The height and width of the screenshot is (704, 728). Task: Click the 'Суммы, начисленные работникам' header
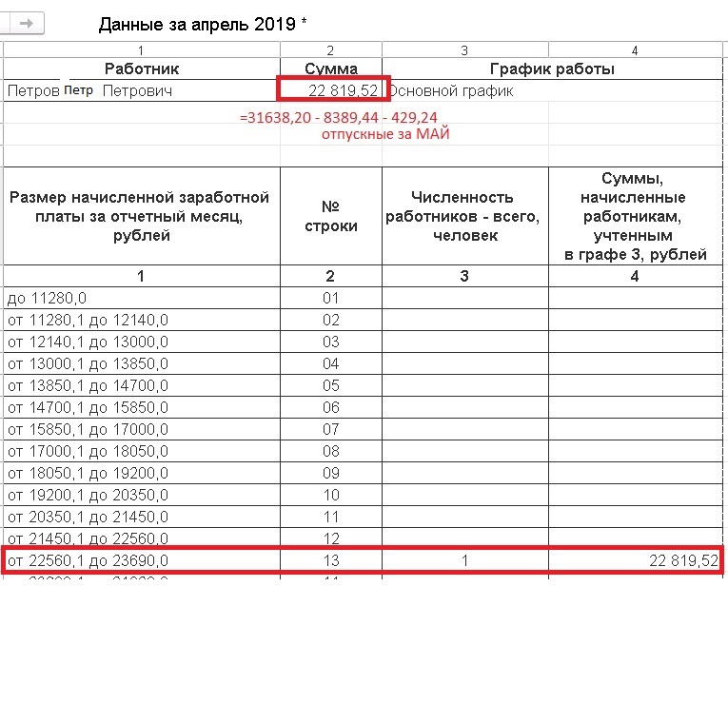click(x=636, y=216)
